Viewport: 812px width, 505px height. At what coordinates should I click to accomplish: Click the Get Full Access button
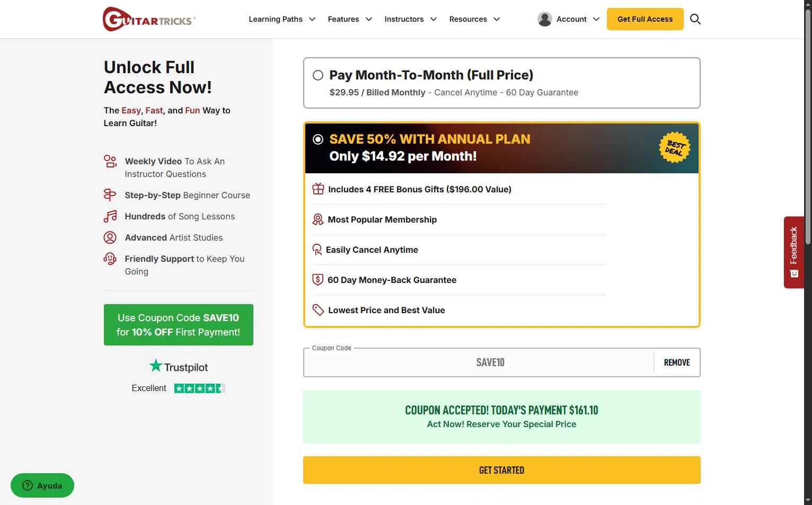coord(645,19)
